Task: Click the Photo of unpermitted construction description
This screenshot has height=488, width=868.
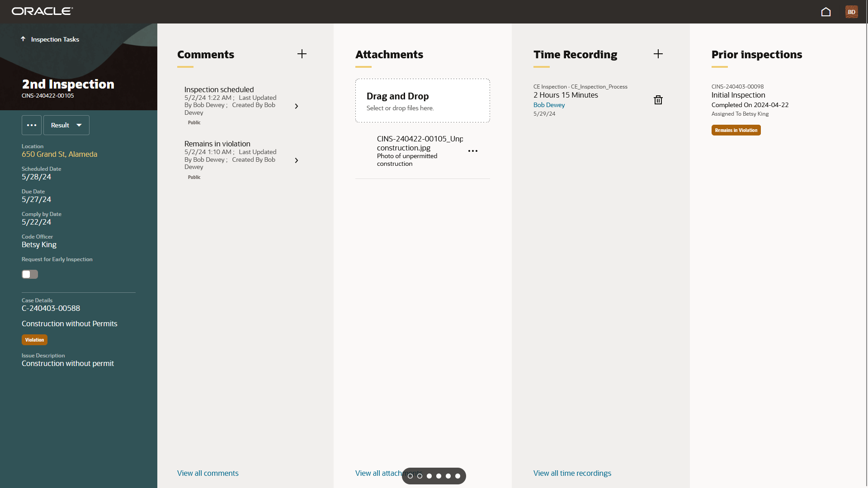Action: 407,160
